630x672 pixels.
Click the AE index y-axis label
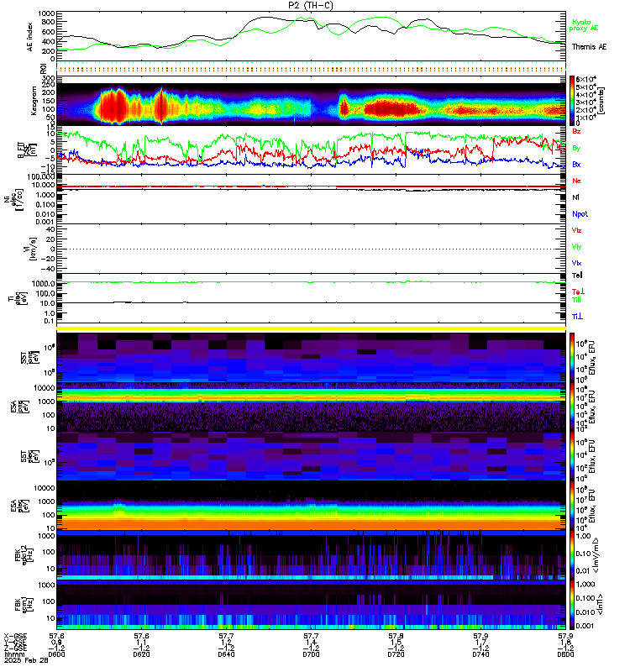click(29, 37)
